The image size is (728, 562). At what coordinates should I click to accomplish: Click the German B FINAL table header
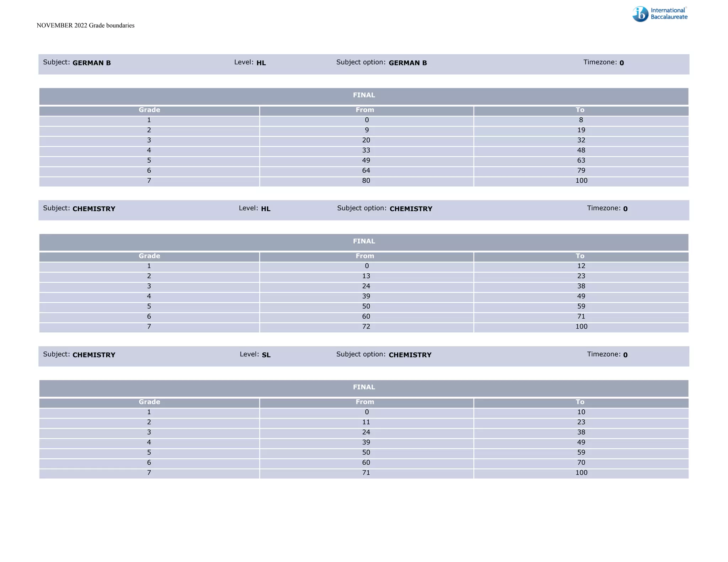pos(364,95)
